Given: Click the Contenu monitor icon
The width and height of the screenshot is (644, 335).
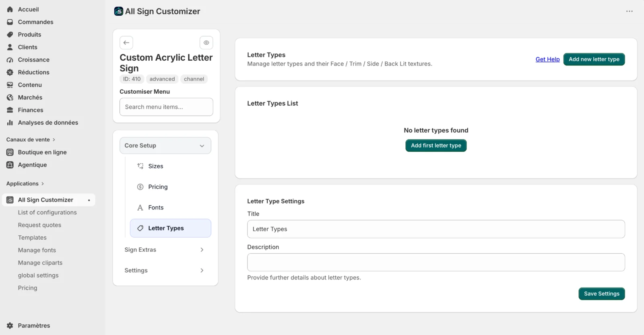Looking at the screenshot, I should pos(10,85).
